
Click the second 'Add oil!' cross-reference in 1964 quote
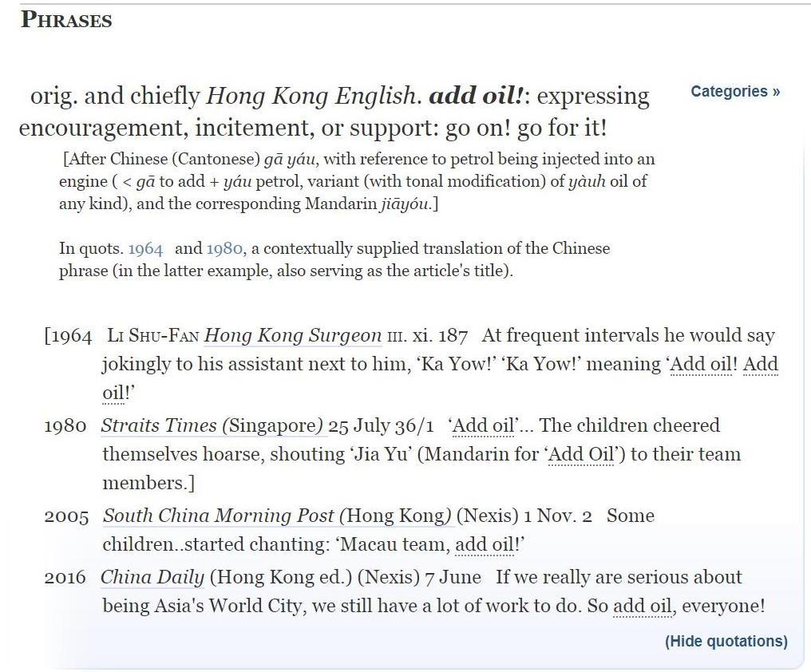[758, 364]
